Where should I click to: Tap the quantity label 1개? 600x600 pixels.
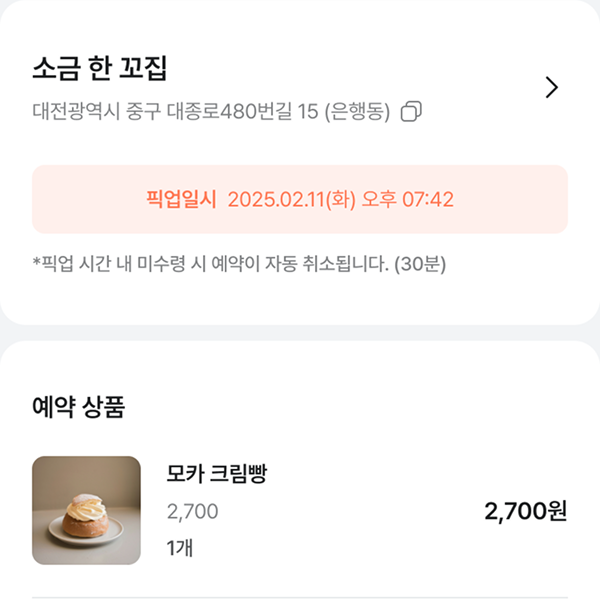coord(181,548)
